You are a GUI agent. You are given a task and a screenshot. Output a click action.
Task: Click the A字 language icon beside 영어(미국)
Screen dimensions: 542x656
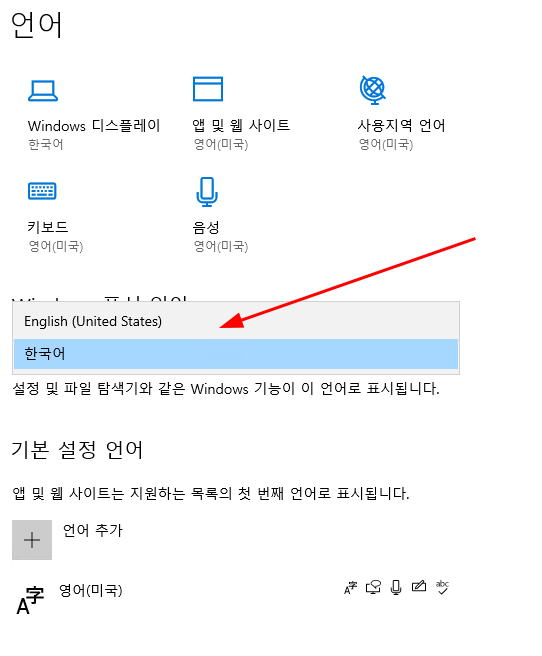30,601
